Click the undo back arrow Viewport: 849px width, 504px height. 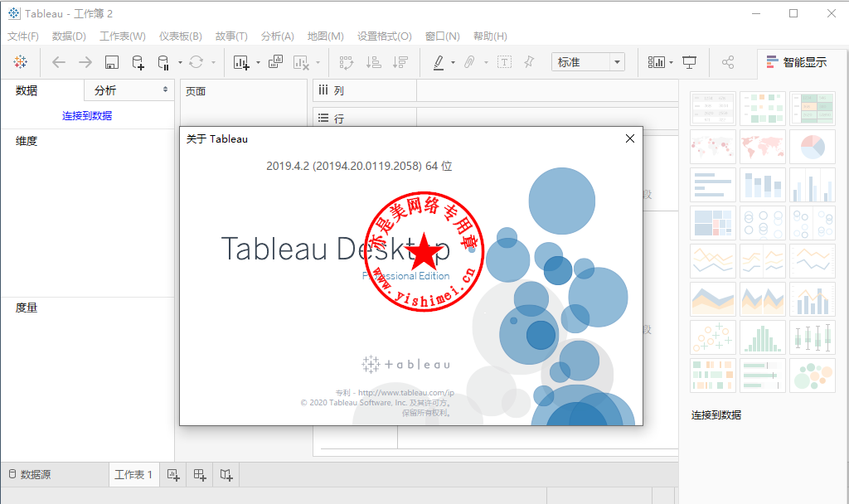click(x=59, y=62)
